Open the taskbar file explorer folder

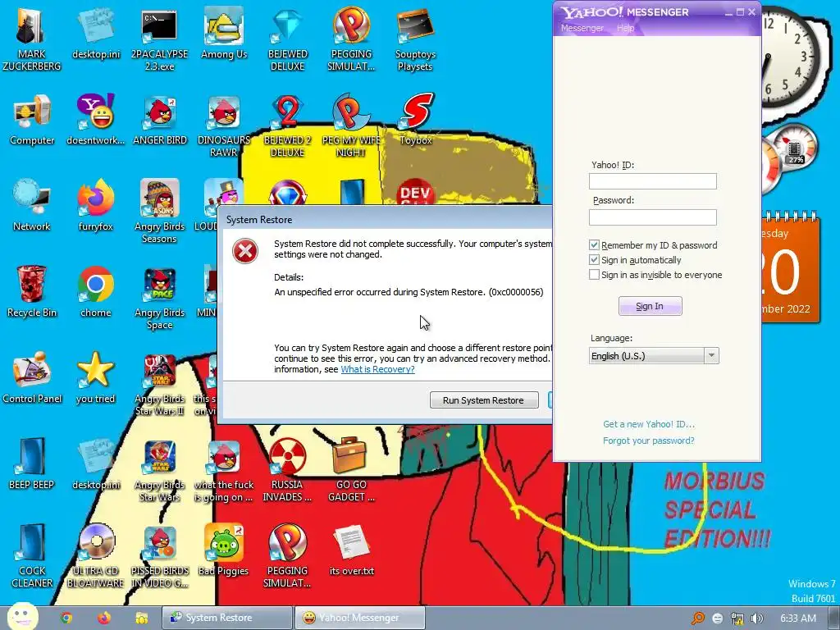pyautogui.click(x=141, y=618)
